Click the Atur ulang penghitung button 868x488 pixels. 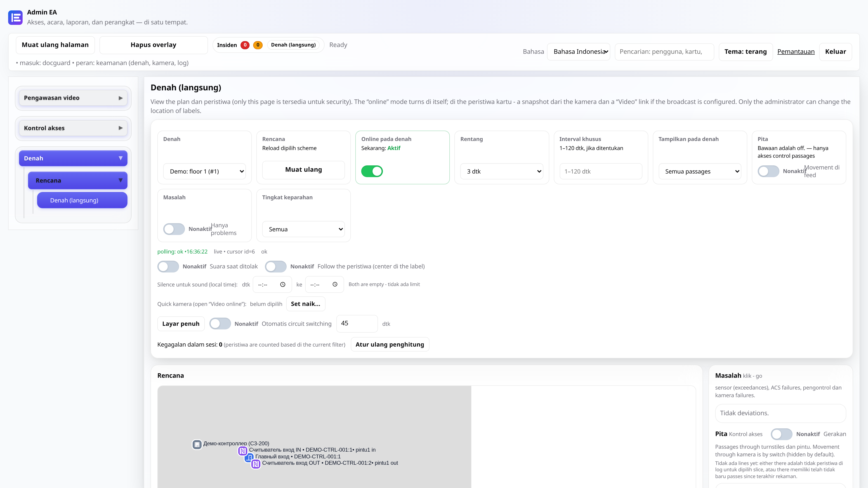390,345
